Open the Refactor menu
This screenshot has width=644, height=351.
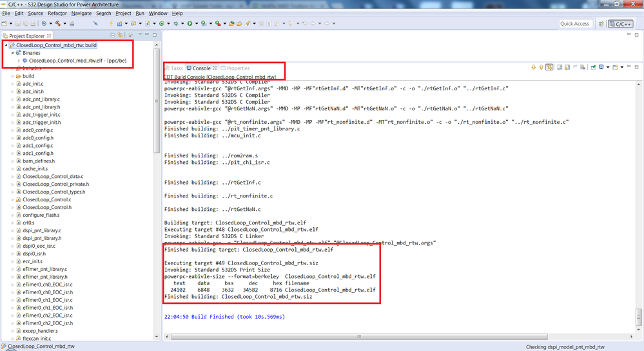tap(57, 13)
